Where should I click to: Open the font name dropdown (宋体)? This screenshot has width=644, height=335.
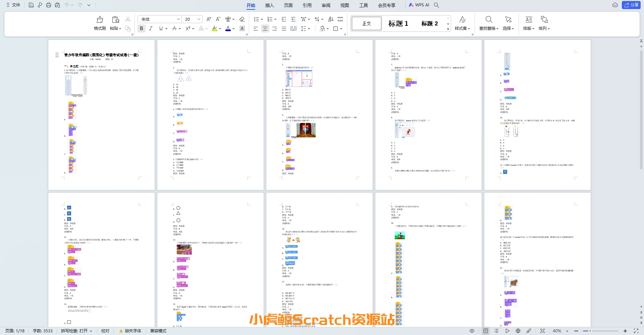[178, 19]
